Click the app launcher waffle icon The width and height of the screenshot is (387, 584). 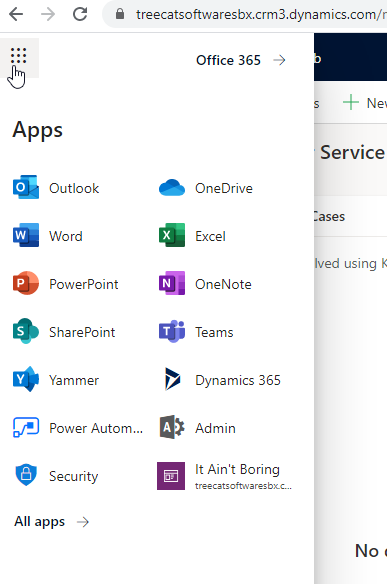tap(18, 56)
